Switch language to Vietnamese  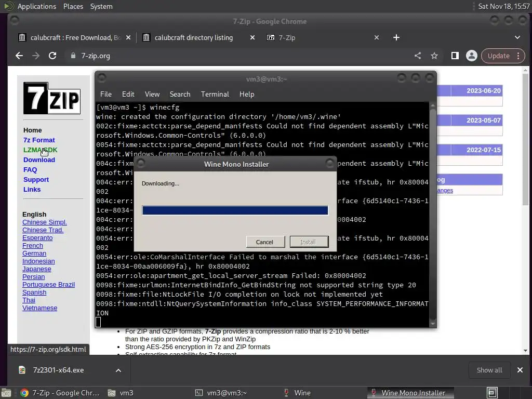[39, 308]
